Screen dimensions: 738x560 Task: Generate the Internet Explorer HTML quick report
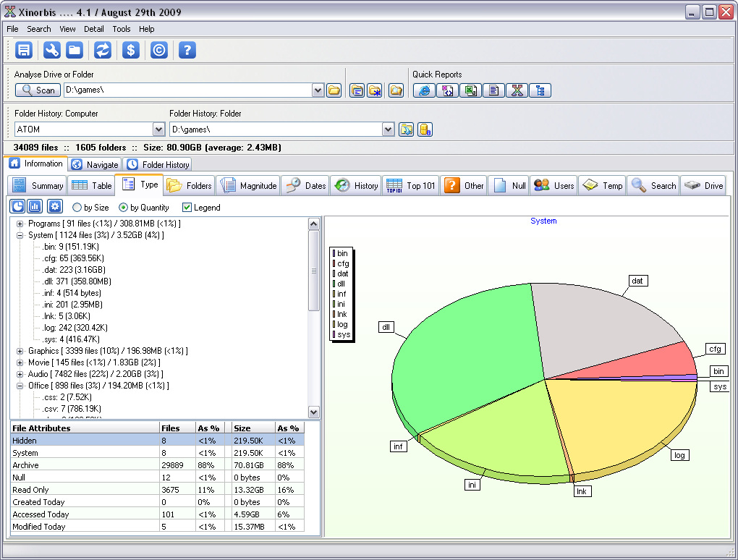[x=424, y=90]
